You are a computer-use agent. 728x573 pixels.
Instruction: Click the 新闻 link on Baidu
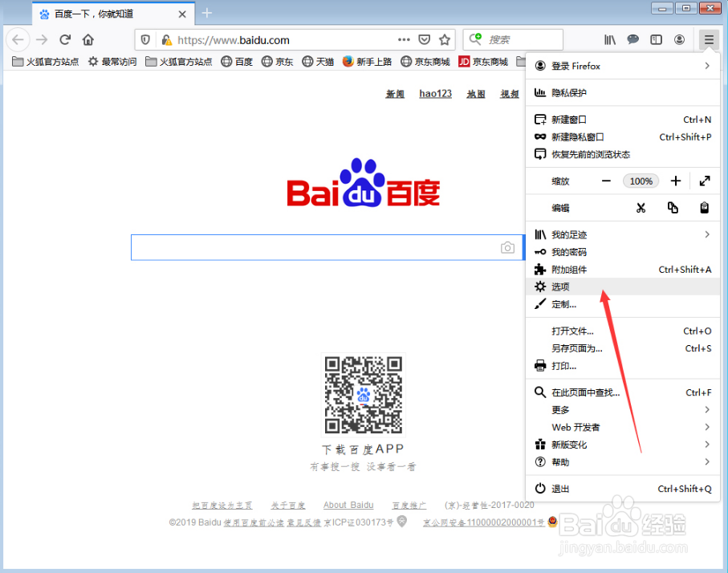395,94
